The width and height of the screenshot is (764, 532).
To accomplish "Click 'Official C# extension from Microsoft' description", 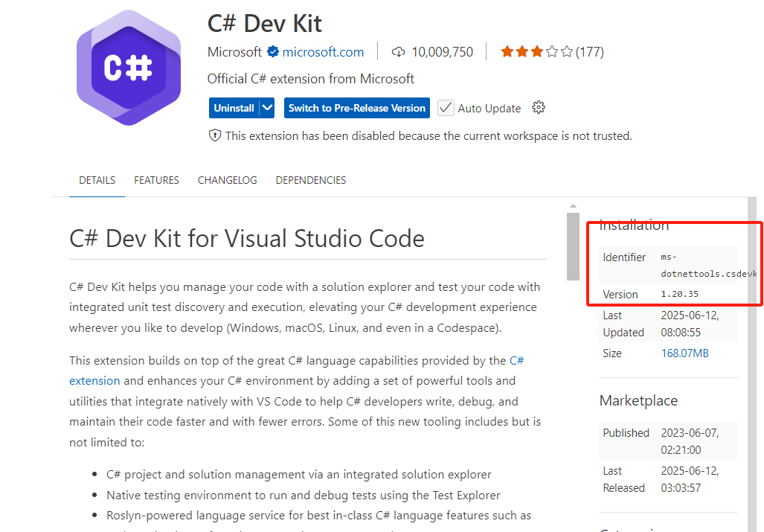I will (x=311, y=79).
